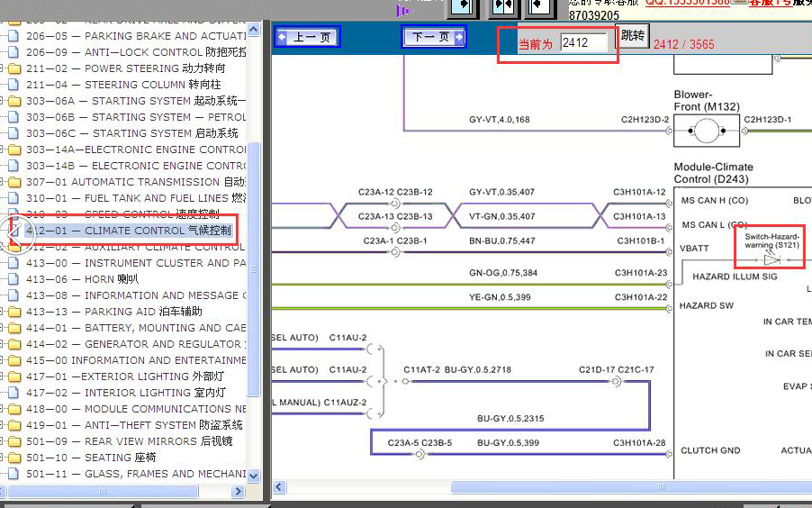
Task: Click the folder icon beside 303-06A STARTING SYSTEM
Action: 14,101
